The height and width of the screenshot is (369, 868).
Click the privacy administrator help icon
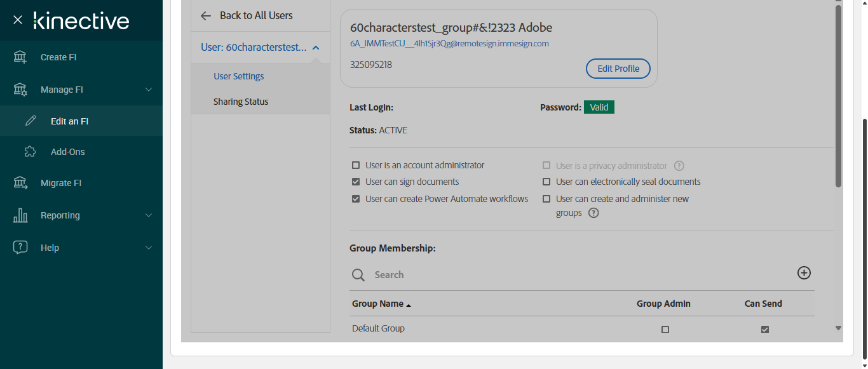[679, 166]
